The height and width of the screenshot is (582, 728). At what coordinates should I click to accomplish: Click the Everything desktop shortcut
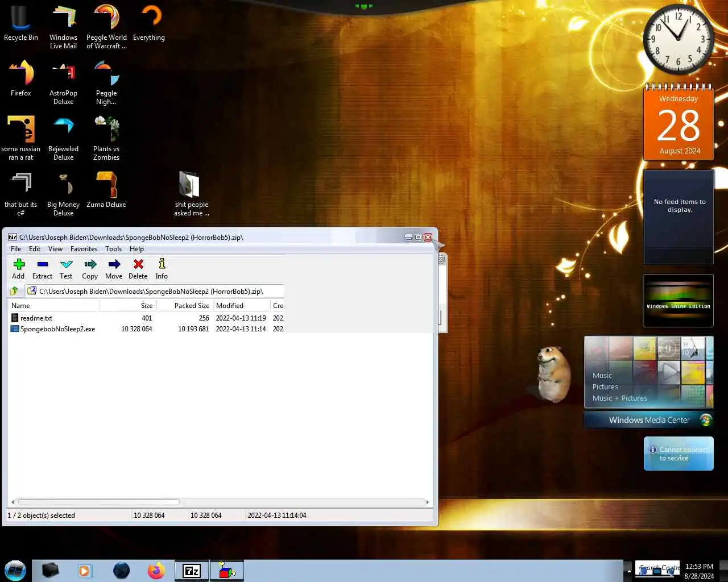tap(149, 23)
